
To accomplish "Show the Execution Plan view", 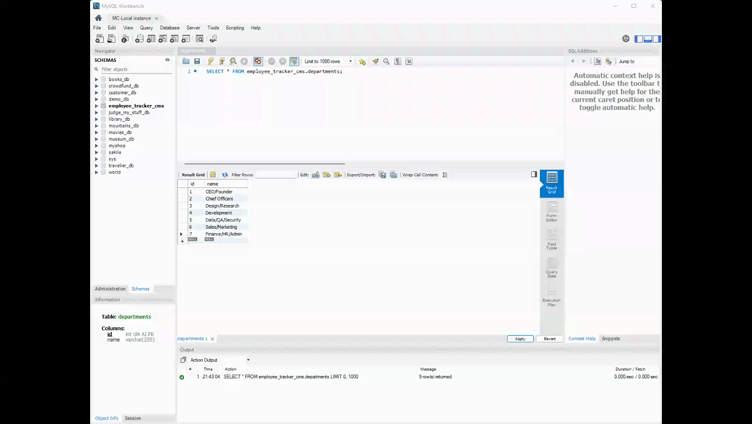I will coord(552,296).
